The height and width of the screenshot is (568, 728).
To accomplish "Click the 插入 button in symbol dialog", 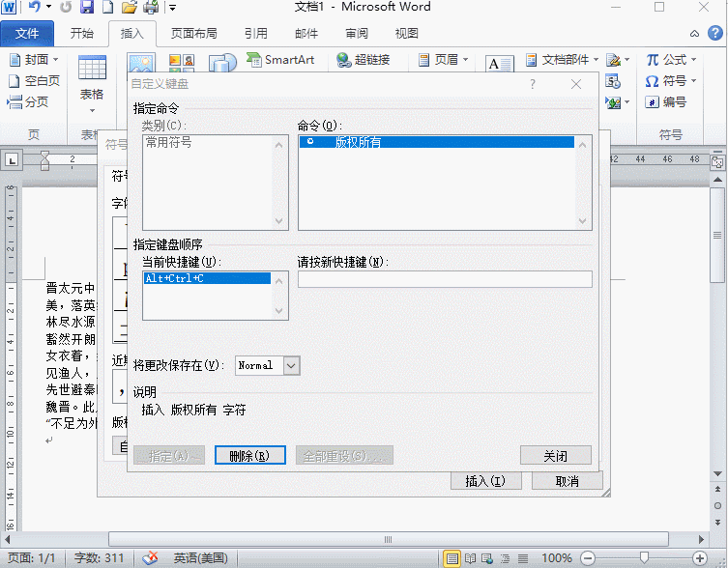I will (x=485, y=481).
